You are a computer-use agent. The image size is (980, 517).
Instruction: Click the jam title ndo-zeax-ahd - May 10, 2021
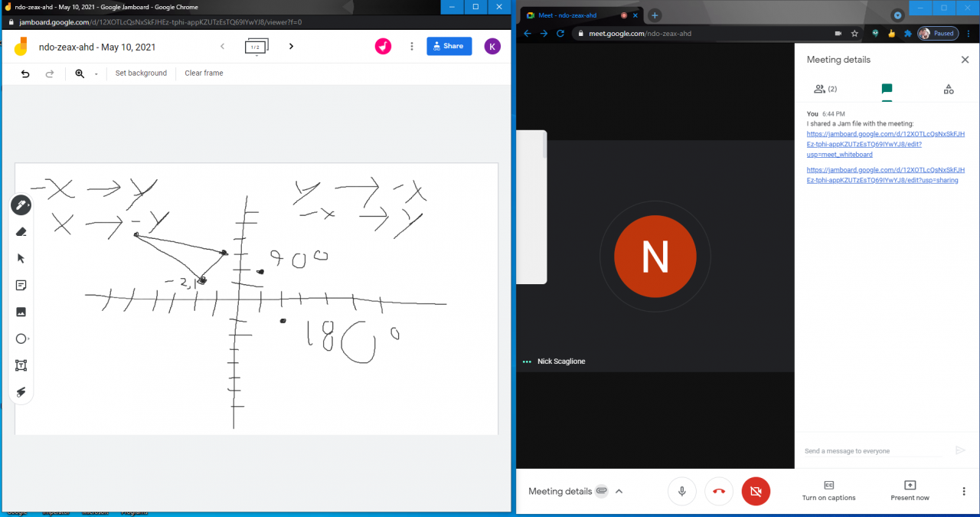97,47
